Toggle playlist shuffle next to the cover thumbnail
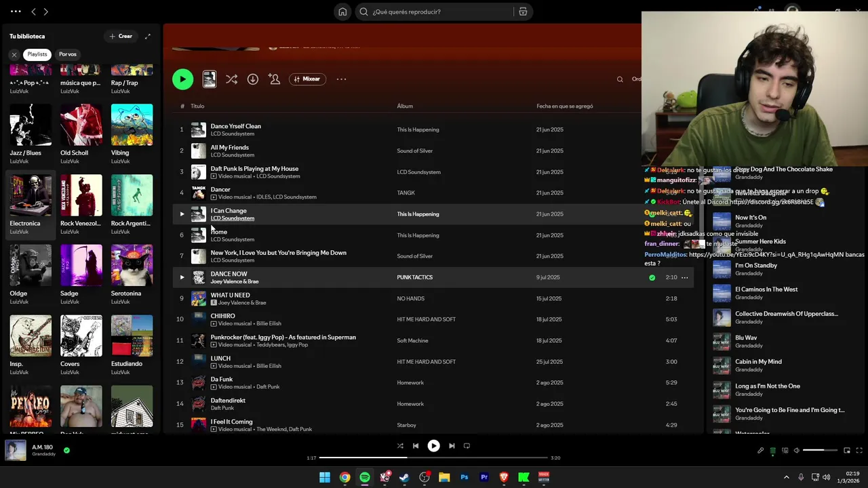 pyautogui.click(x=231, y=79)
